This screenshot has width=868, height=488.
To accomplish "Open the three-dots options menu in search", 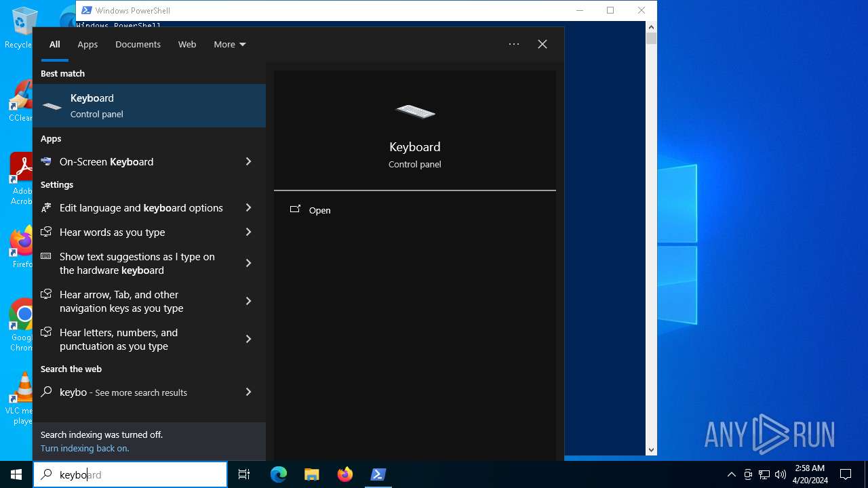I will point(514,44).
